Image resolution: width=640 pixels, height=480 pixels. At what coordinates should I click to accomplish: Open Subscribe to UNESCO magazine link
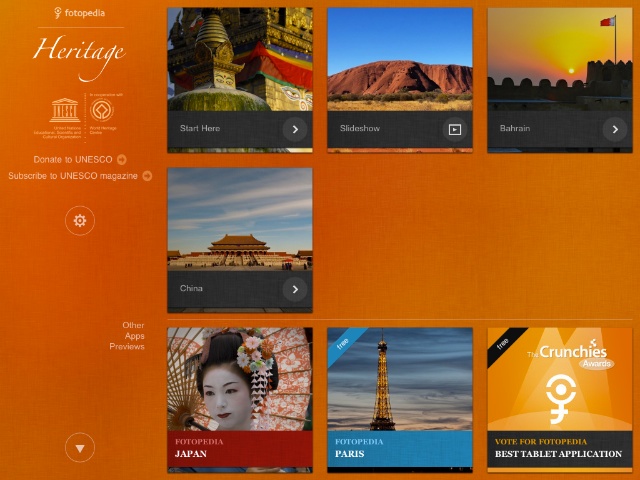(x=73, y=176)
